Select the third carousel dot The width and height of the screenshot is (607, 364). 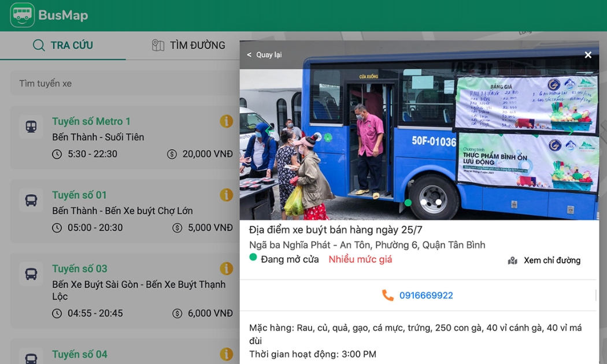439,203
